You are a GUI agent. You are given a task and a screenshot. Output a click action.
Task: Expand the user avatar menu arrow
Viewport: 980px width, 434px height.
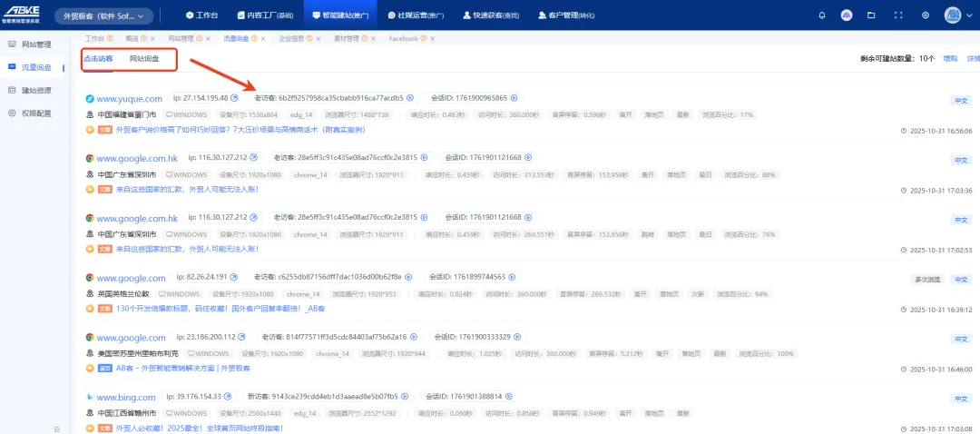(968, 15)
